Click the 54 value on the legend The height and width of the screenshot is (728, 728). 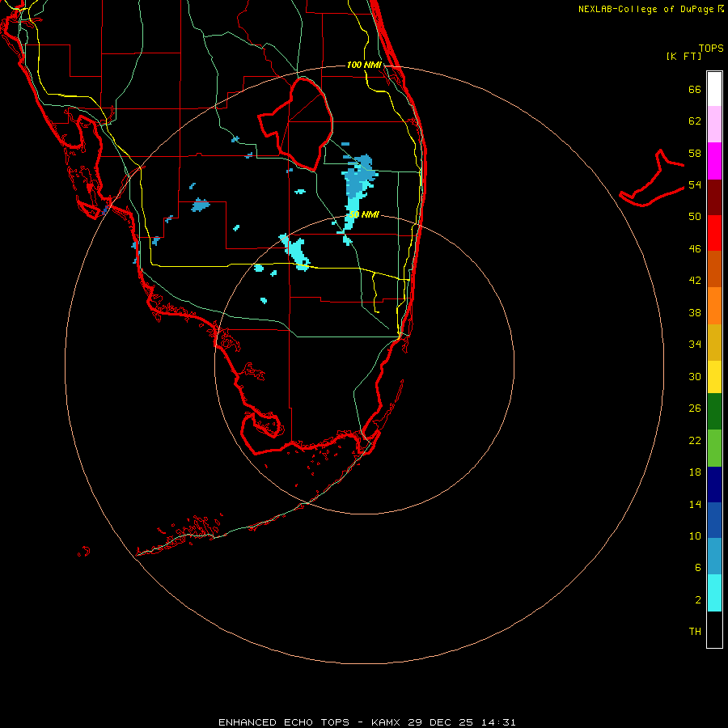pyautogui.click(x=695, y=184)
